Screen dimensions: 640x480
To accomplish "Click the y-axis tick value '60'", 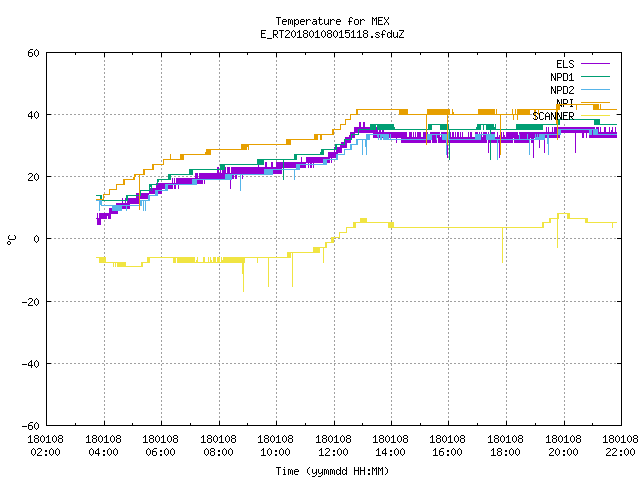I will pyautogui.click(x=33, y=53).
